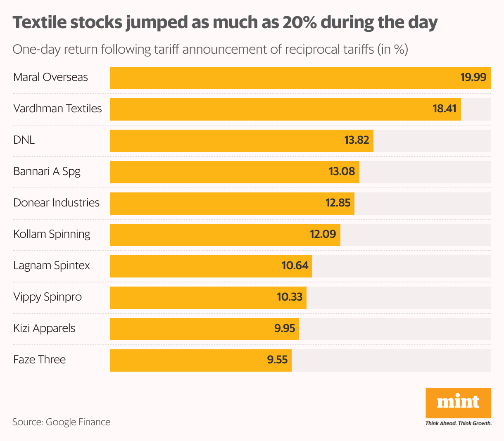Screen dimensions: 504x441
Task: Select the Vippy Spinpro label
Action: tap(48, 297)
